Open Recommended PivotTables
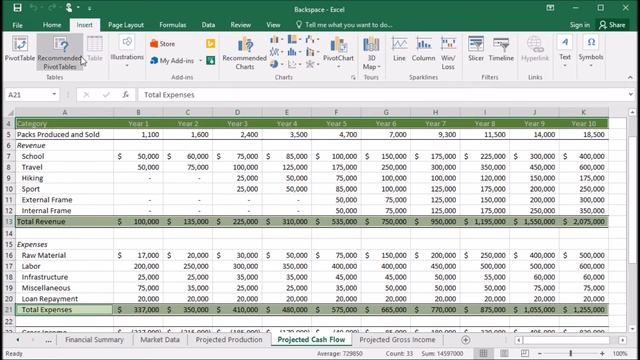 [60, 52]
